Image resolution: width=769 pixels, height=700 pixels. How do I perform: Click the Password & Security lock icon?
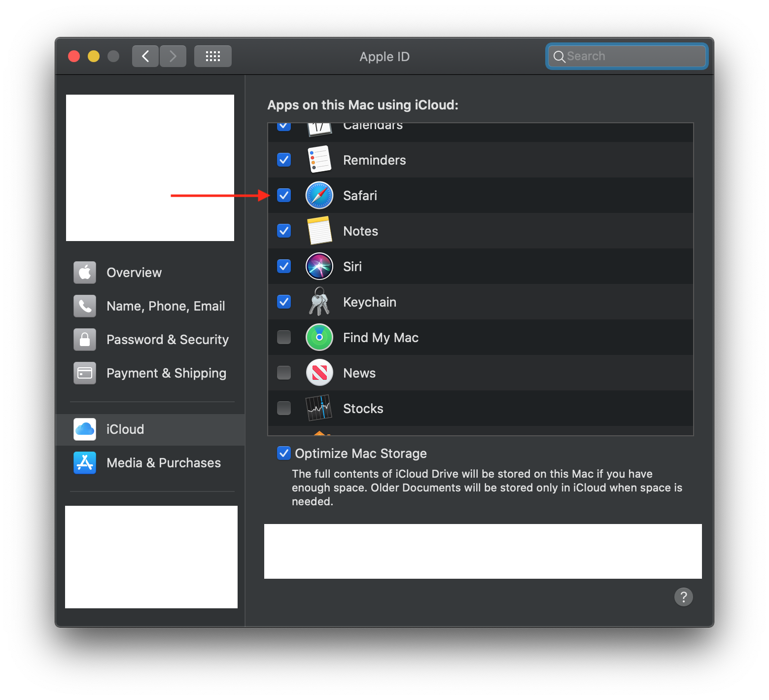[85, 340]
